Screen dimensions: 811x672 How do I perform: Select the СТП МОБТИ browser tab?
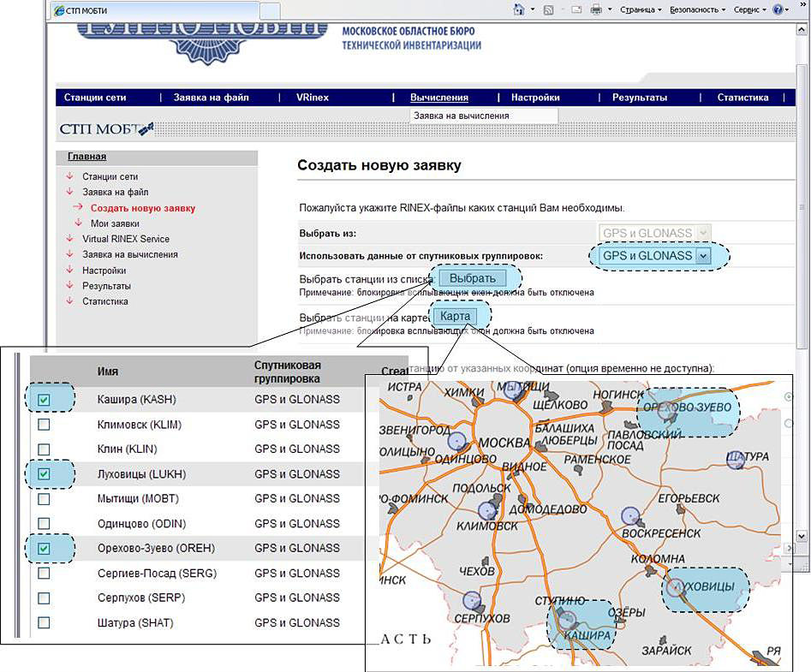(155, 10)
